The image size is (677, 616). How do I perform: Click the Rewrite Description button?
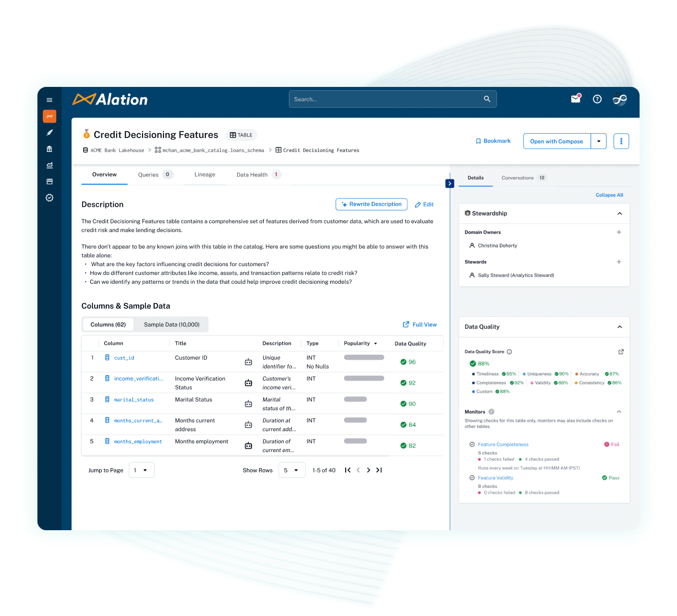pyautogui.click(x=372, y=204)
